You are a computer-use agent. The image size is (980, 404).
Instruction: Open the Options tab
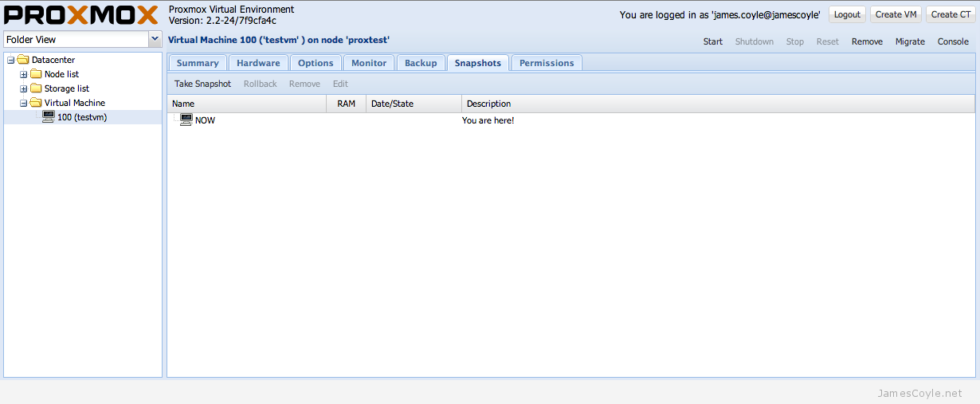coord(316,63)
